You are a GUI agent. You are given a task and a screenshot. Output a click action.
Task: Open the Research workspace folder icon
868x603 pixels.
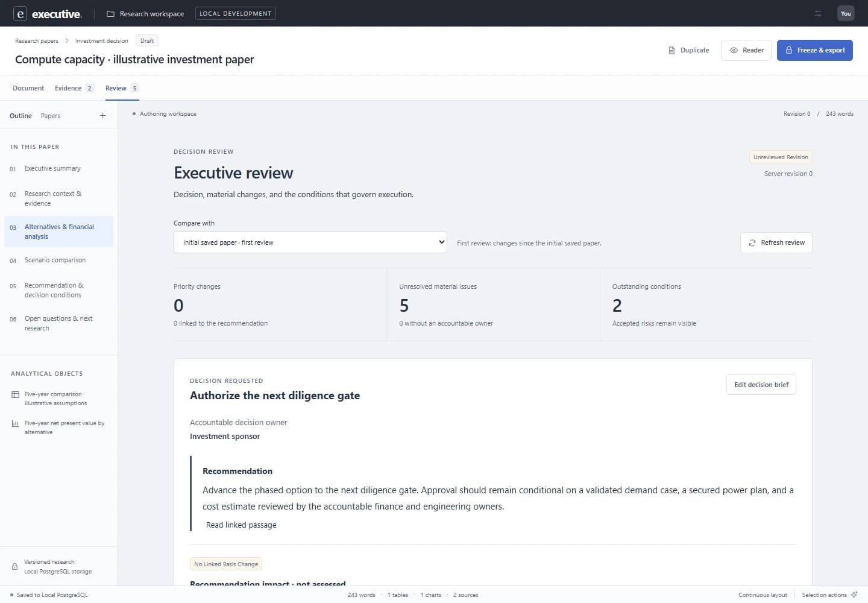tap(110, 14)
